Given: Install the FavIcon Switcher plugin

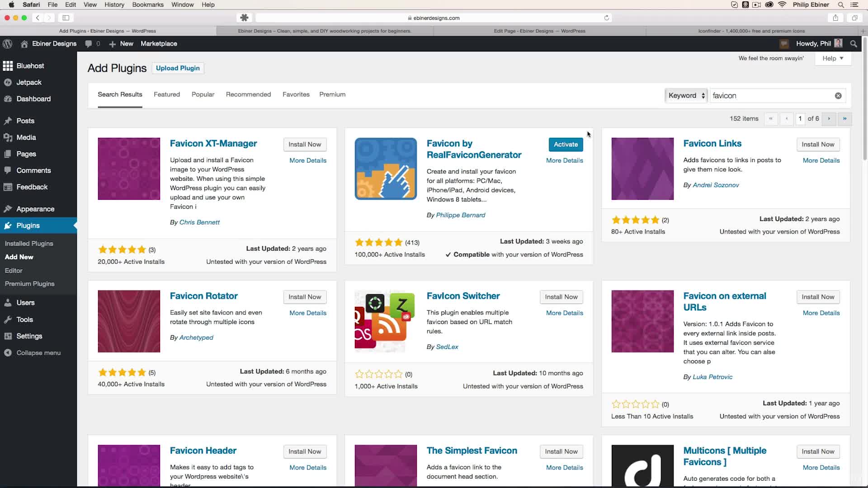Looking at the screenshot, I should (561, 297).
